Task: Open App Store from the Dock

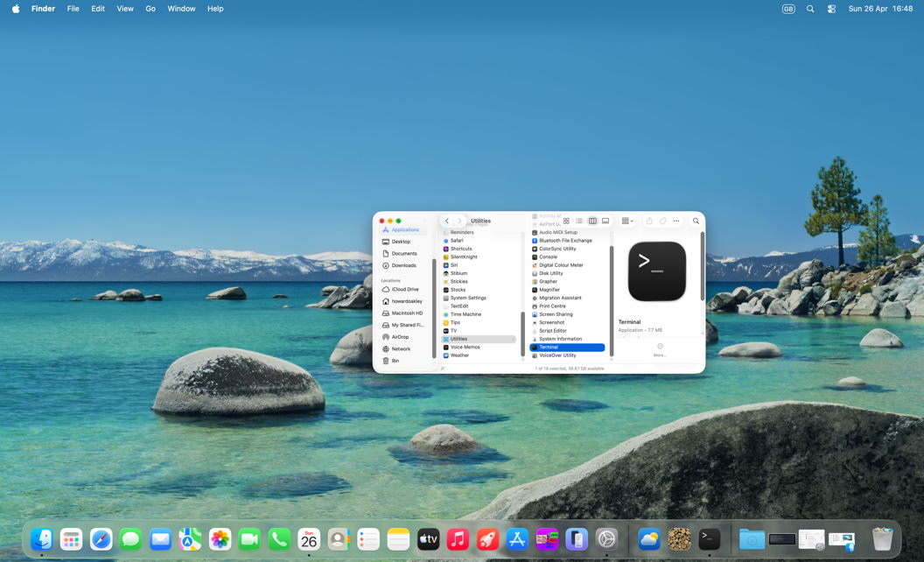Action: coord(518,539)
